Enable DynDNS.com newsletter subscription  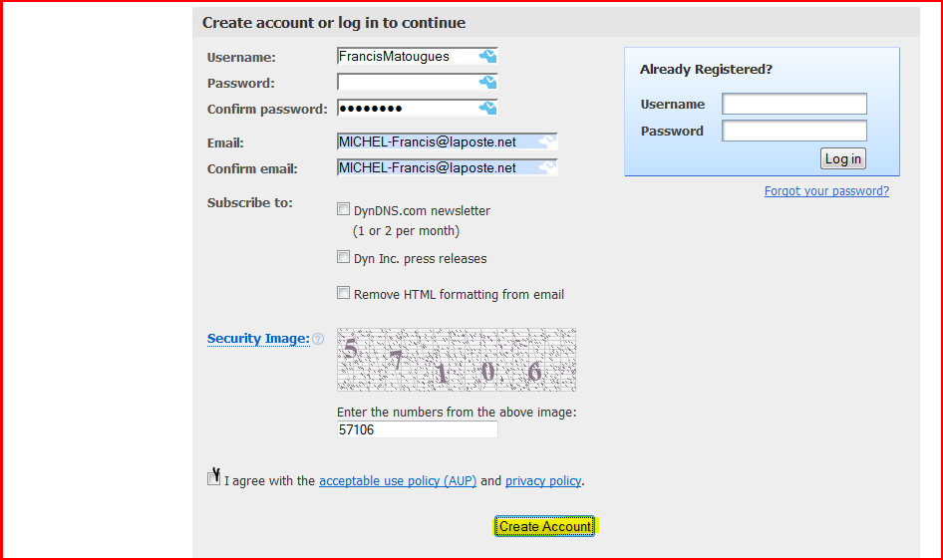343,209
